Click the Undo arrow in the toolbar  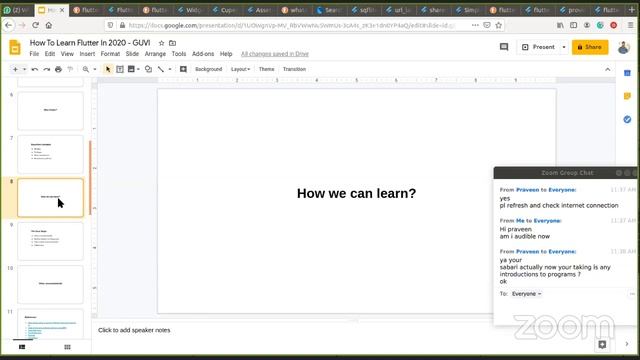pos(35,69)
